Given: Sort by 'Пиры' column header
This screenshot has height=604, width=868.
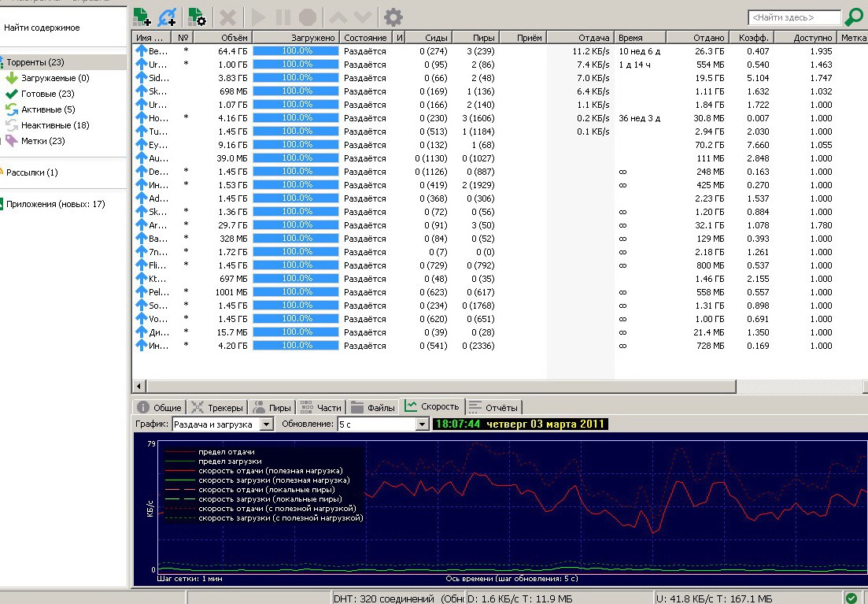Looking at the screenshot, I should [476, 38].
